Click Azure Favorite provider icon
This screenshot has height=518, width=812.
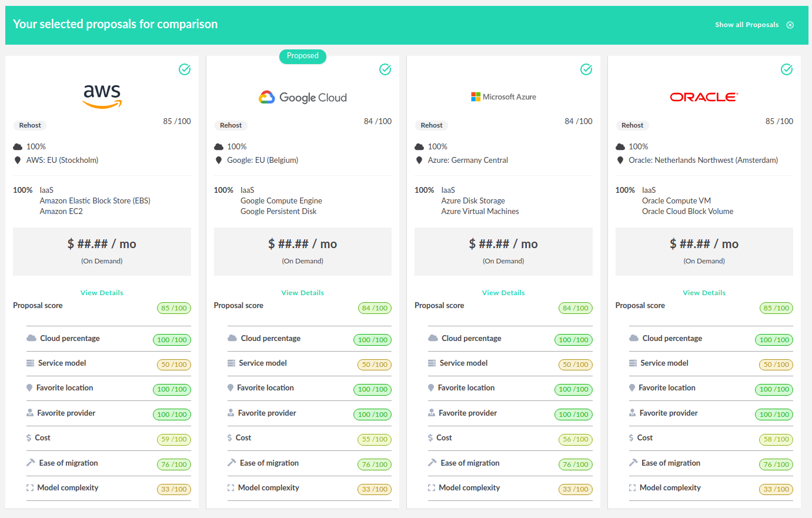pyautogui.click(x=432, y=413)
